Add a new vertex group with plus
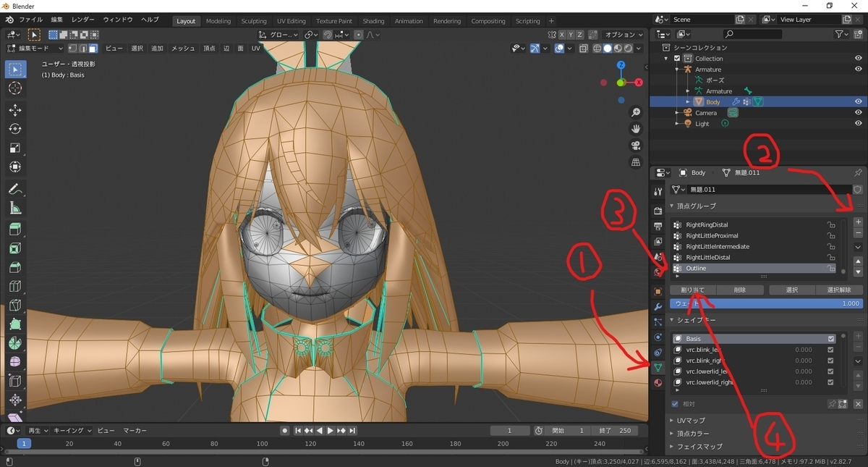 click(858, 222)
